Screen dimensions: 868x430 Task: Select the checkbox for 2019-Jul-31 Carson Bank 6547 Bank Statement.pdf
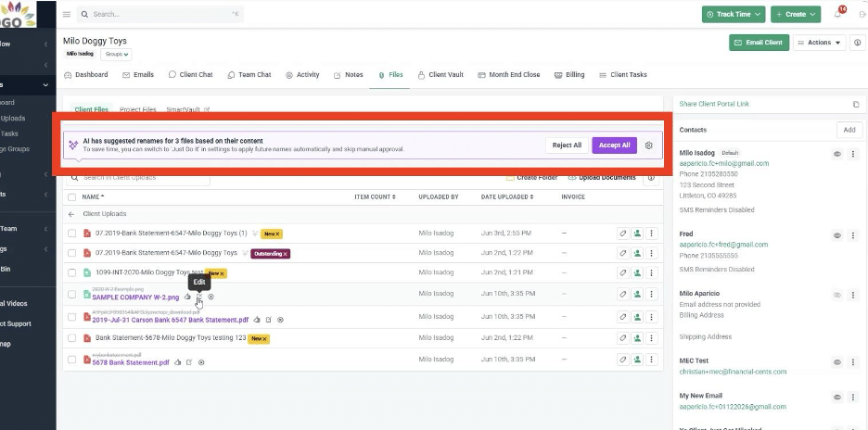(x=72, y=317)
